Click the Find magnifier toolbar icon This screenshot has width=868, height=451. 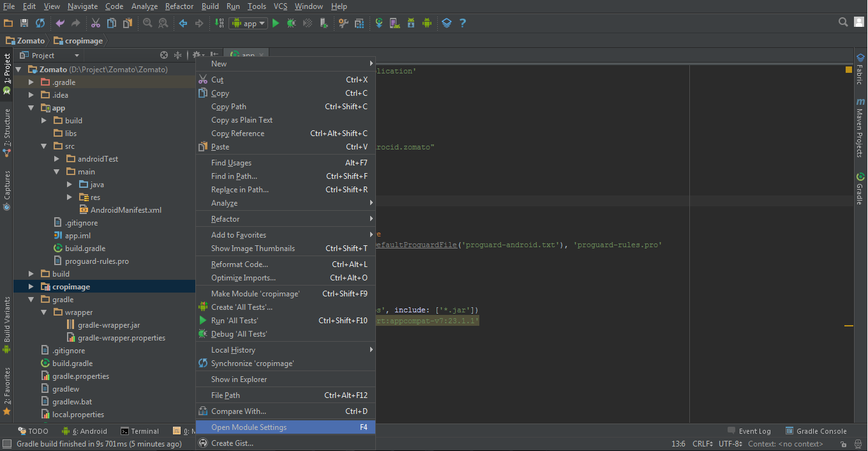pos(147,23)
